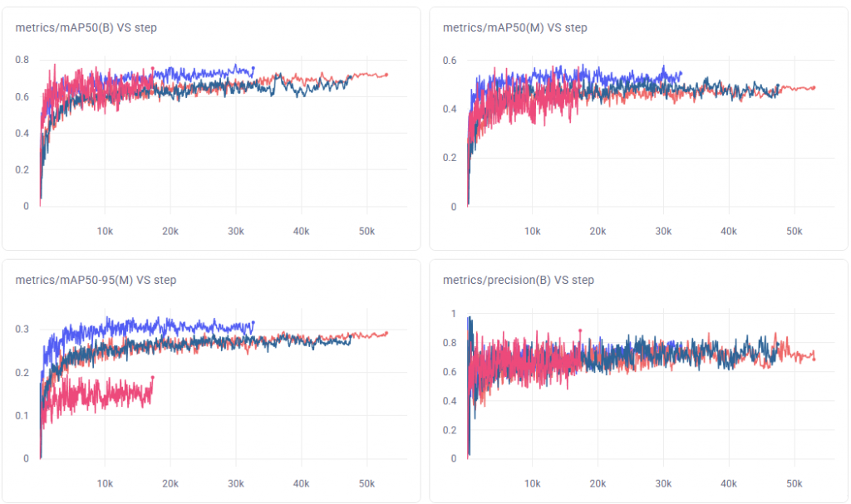Select the red endpoint dot in mAP50(M) chart
The height and width of the screenshot is (504, 851).
point(812,86)
